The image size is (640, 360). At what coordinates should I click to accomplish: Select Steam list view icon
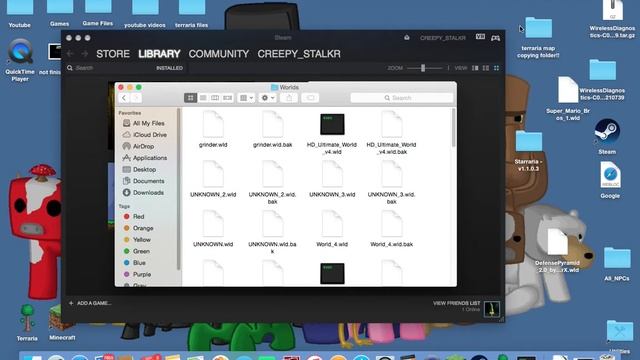coord(486,68)
